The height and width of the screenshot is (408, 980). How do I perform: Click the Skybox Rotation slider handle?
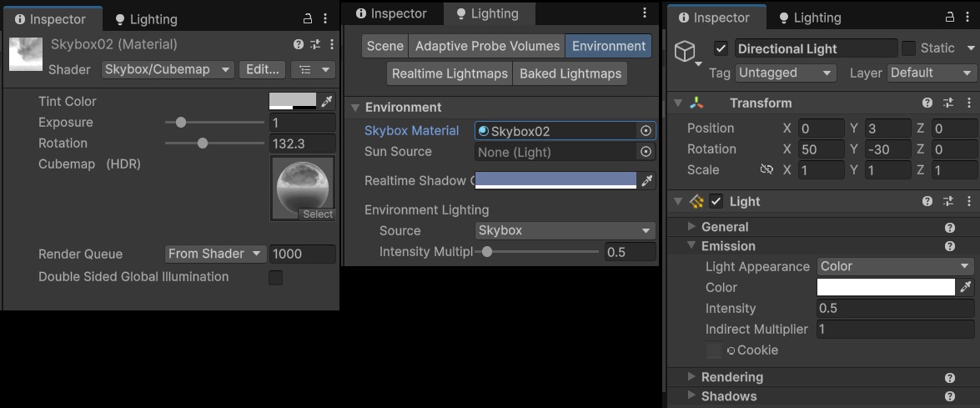202,144
